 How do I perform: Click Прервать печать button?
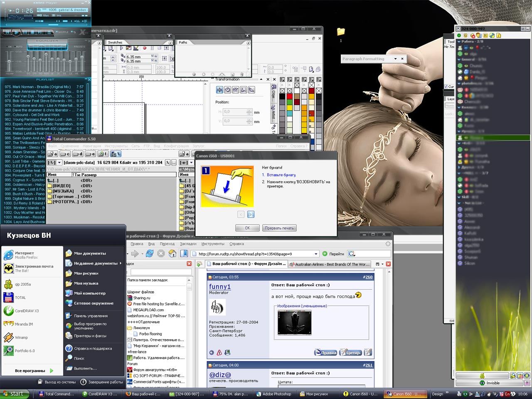pyautogui.click(x=279, y=228)
